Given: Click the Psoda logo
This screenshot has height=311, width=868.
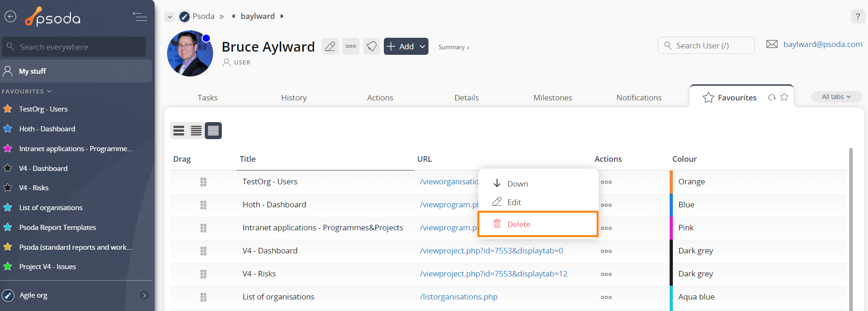Looking at the screenshot, I should [x=52, y=17].
